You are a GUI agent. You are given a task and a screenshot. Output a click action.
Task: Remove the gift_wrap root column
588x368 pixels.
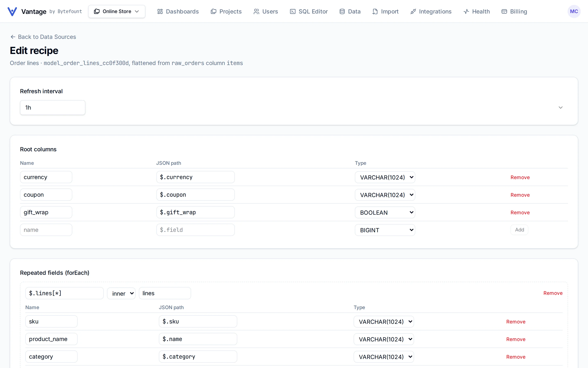click(x=520, y=212)
